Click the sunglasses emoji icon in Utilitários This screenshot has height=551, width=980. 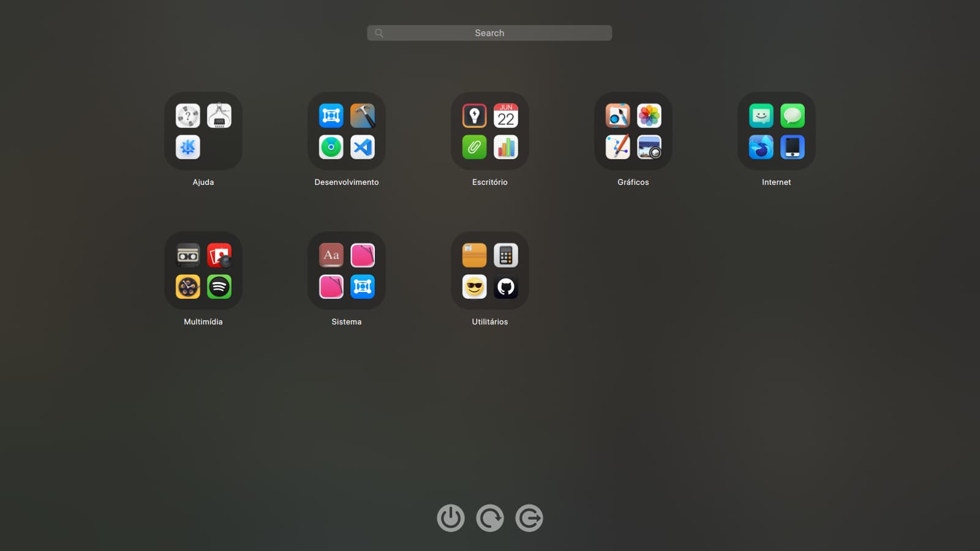coord(475,287)
